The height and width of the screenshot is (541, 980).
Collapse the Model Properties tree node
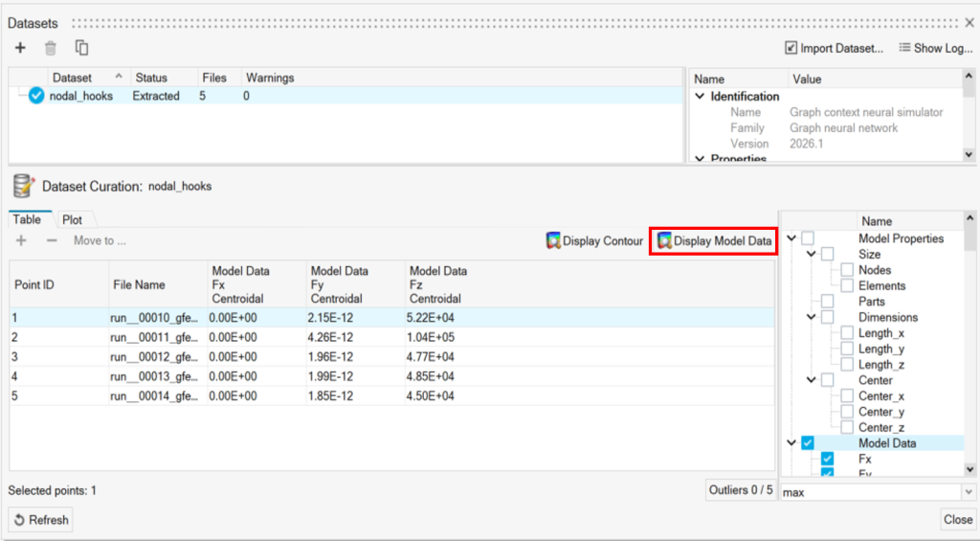click(791, 238)
